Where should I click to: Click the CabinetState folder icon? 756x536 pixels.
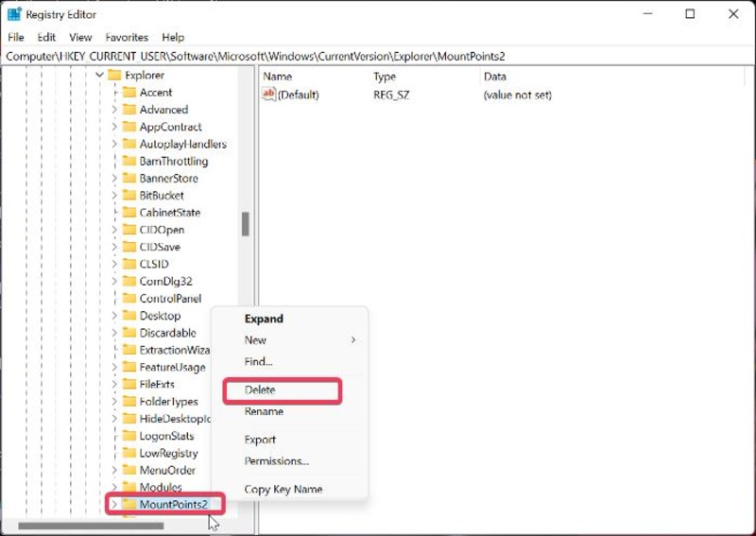(129, 213)
